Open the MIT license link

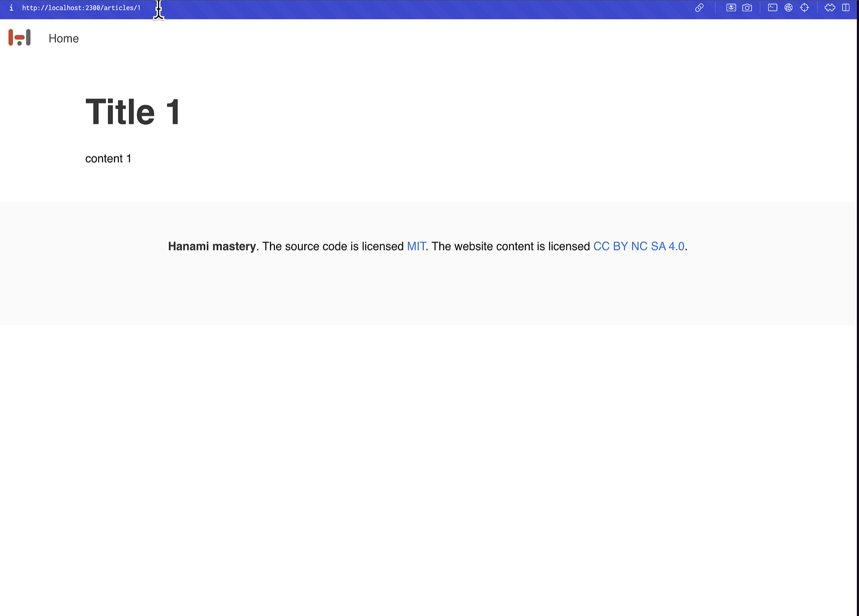pyautogui.click(x=416, y=246)
